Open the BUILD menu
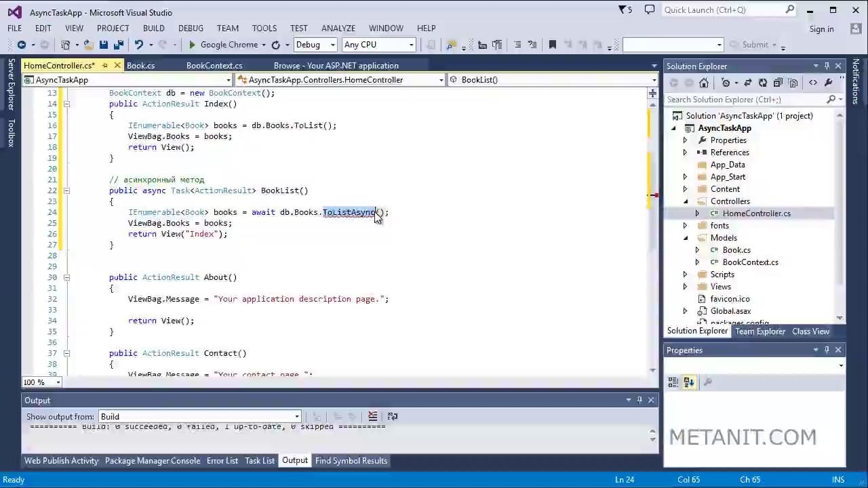 [153, 28]
